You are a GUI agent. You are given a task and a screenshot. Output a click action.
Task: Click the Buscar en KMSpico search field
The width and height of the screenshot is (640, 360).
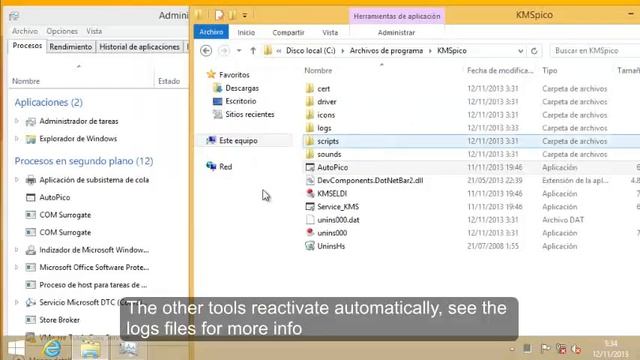pos(594,51)
